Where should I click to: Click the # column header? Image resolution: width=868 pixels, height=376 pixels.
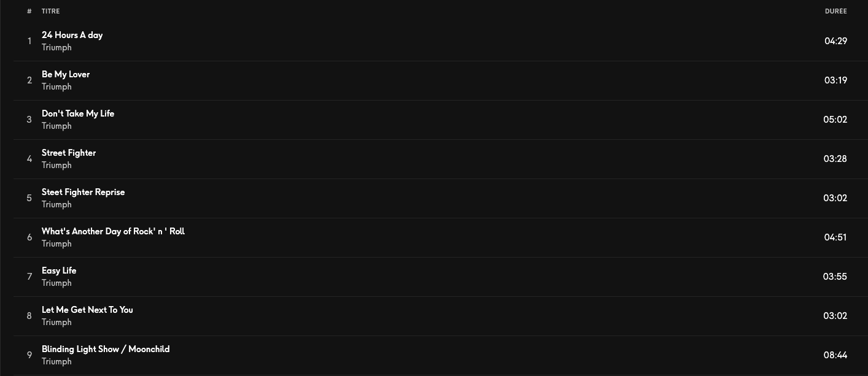(29, 12)
